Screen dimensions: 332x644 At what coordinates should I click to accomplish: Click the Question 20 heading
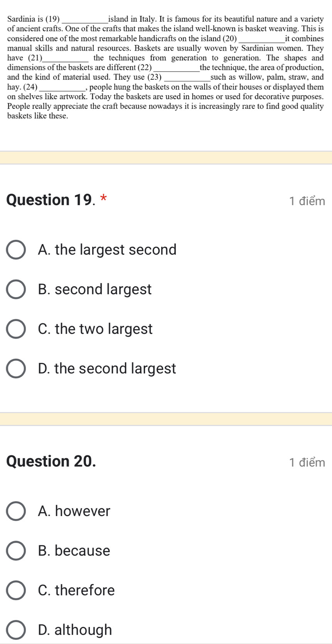pos(51,461)
